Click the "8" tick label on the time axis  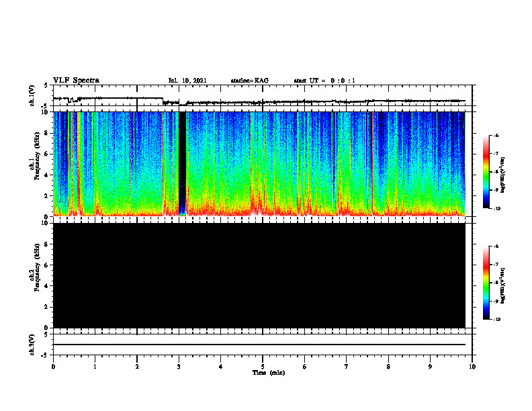pyautogui.click(x=388, y=367)
